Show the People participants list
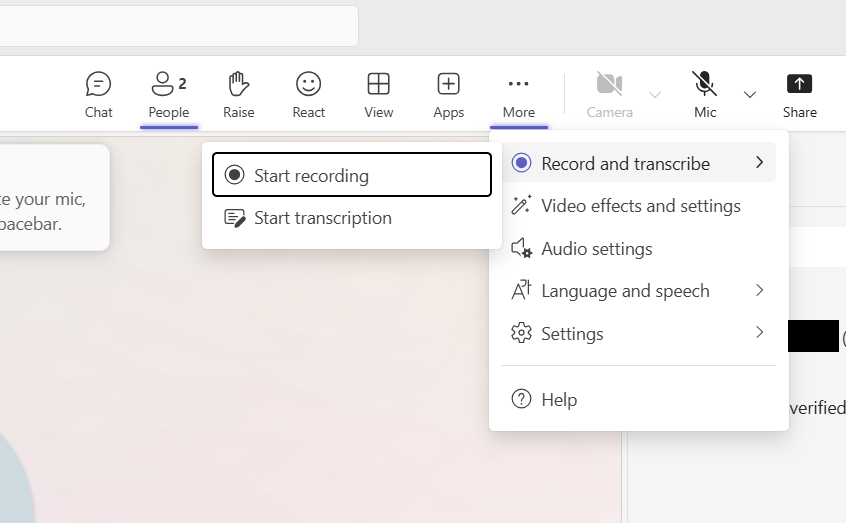 tap(168, 95)
